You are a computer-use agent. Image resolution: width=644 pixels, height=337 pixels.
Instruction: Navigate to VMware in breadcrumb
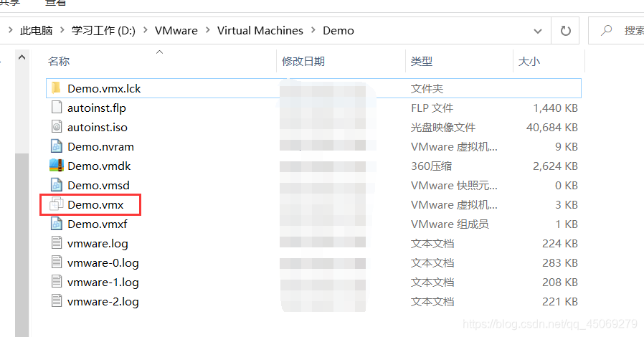coord(176,31)
